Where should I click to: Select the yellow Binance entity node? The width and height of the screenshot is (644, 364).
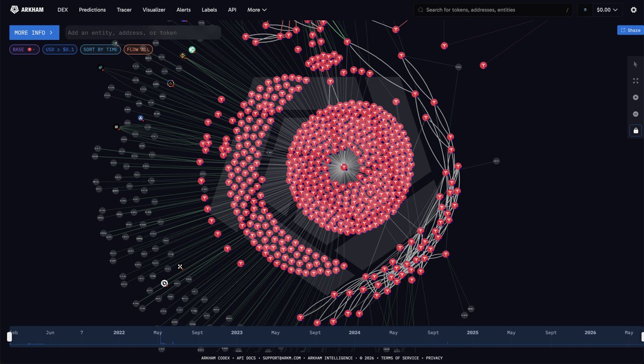coord(182,55)
